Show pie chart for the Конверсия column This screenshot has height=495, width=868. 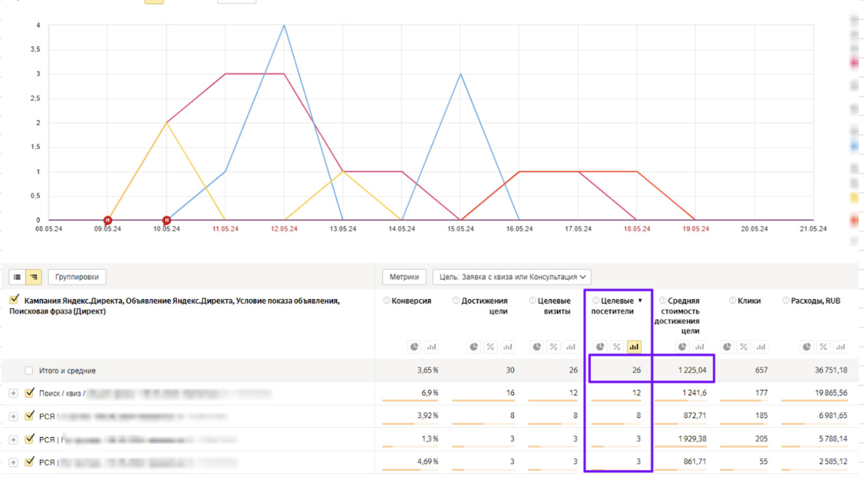click(x=414, y=347)
